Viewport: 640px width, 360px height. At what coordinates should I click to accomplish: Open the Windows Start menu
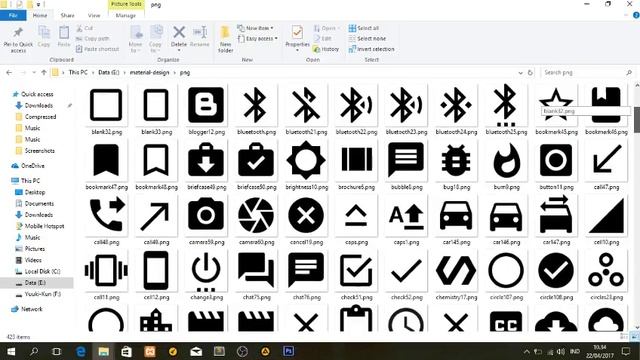click(x=11, y=351)
